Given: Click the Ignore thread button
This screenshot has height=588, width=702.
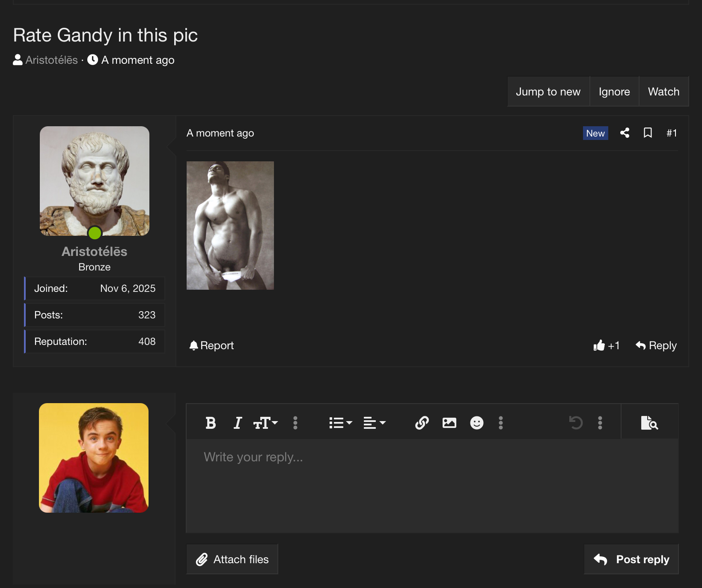Looking at the screenshot, I should 614,92.
